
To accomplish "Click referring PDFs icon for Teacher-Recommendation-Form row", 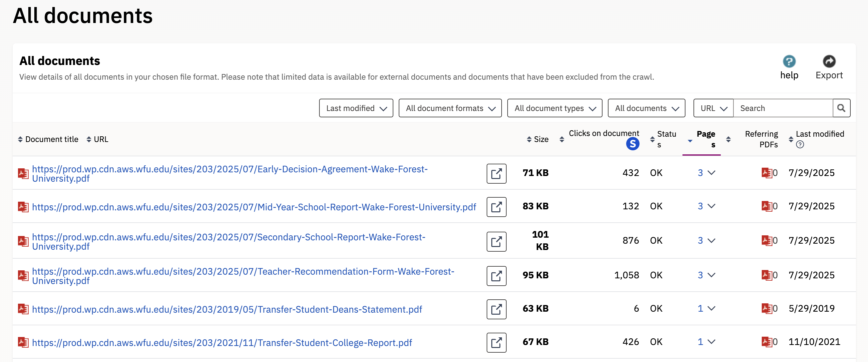I will (766, 275).
